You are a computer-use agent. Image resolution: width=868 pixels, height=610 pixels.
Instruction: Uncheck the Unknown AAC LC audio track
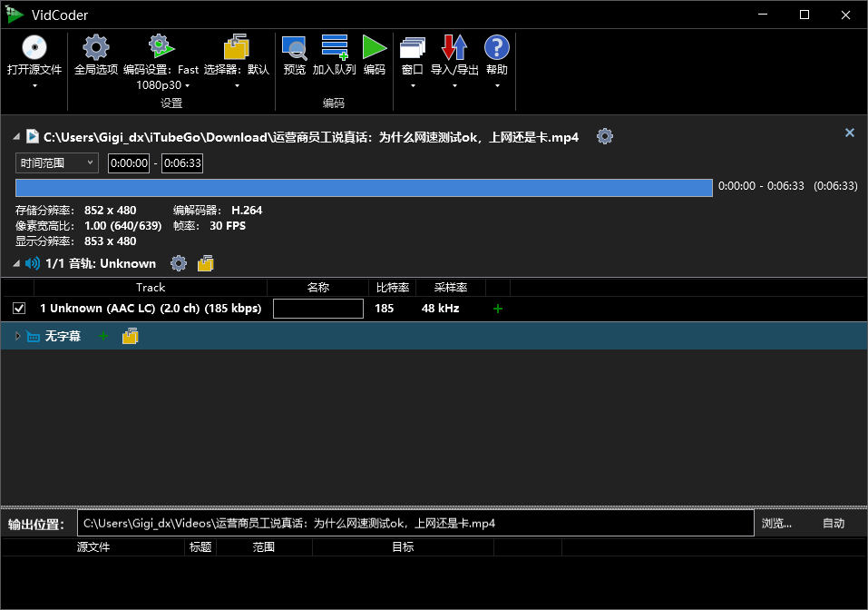point(19,308)
